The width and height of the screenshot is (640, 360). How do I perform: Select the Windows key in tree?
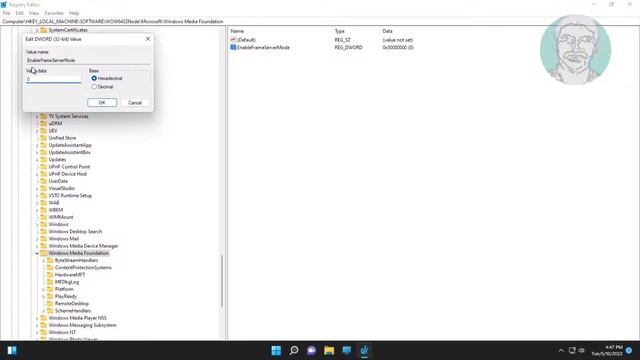58,224
